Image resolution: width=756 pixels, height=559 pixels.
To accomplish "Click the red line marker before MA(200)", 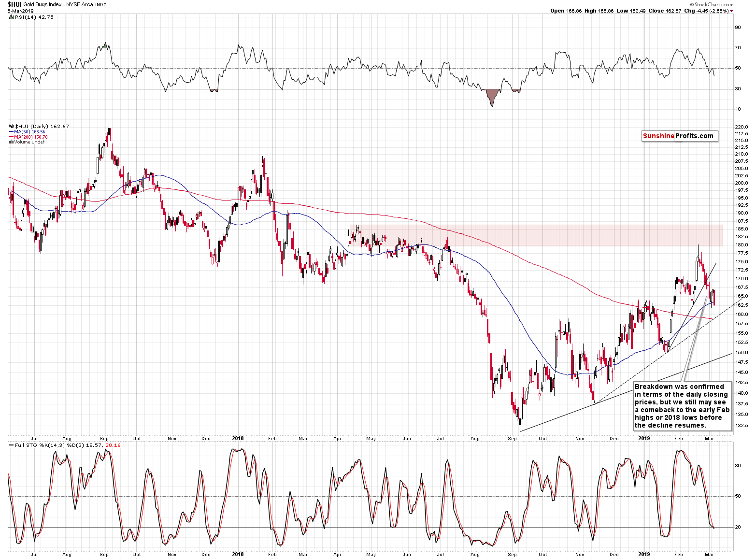I will 11,137.
